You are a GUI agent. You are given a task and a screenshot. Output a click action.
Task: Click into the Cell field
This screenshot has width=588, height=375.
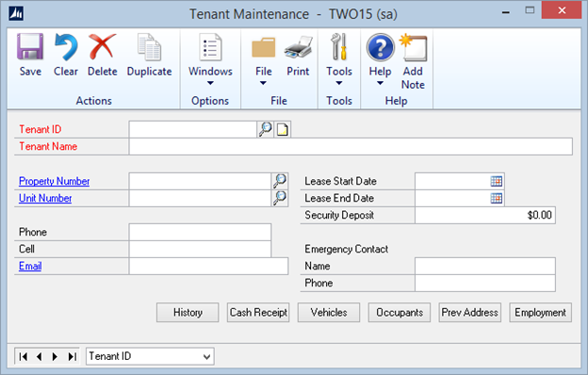pyautogui.click(x=200, y=249)
